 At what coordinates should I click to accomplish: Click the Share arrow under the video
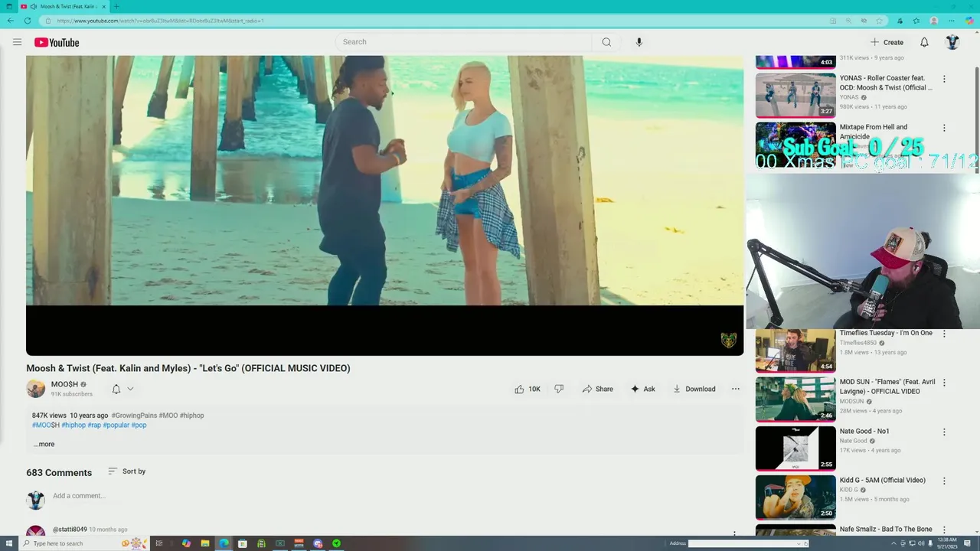click(x=597, y=389)
